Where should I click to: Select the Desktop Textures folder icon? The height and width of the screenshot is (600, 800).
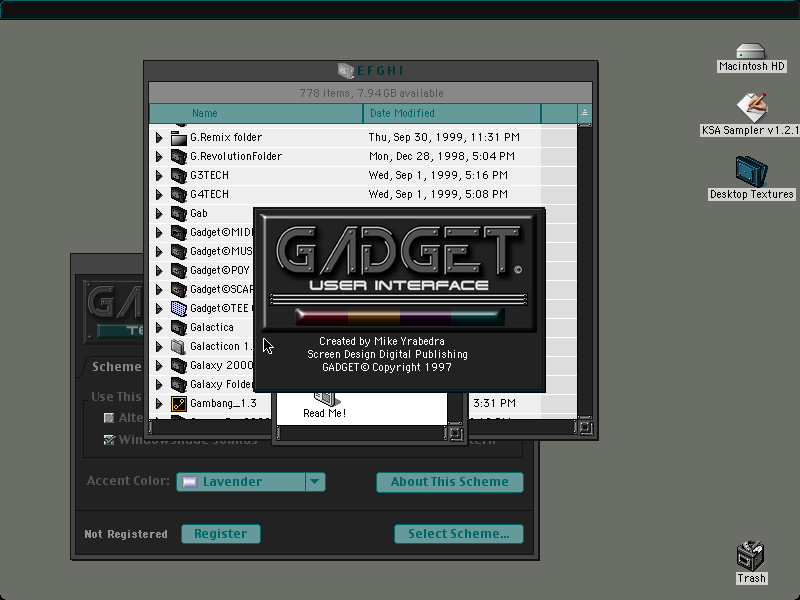coord(752,171)
